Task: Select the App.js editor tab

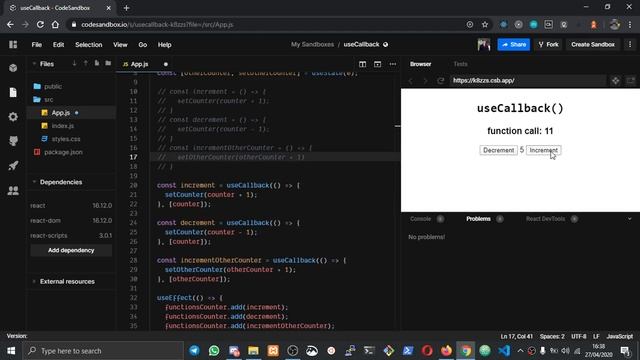Action: [x=140, y=64]
